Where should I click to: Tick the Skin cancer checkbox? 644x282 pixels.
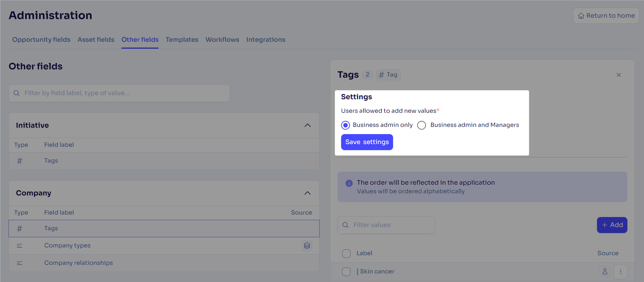pos(346,272)
